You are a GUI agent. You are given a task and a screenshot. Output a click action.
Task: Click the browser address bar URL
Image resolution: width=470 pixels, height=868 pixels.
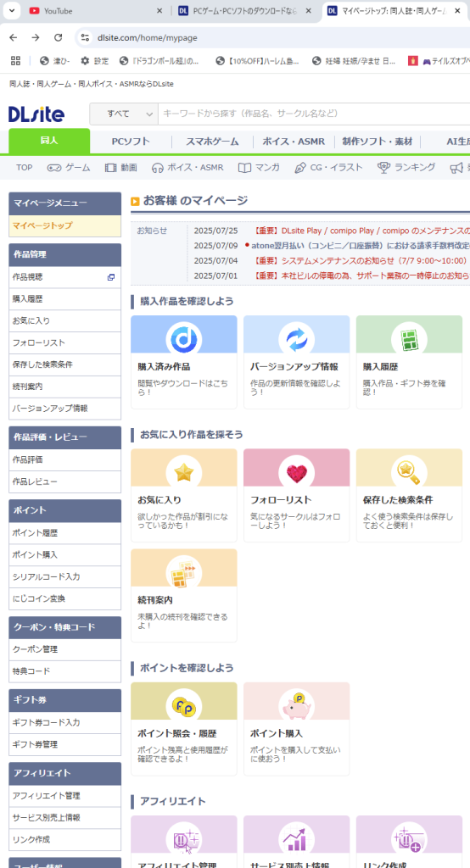(148, 37)
